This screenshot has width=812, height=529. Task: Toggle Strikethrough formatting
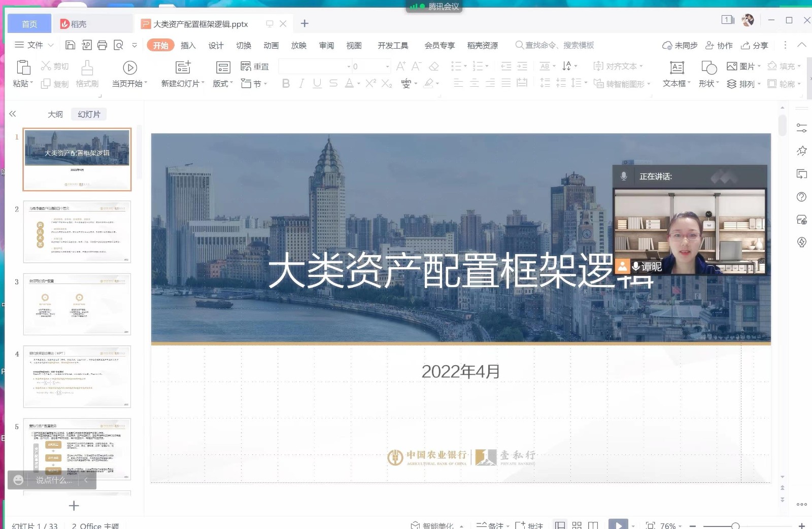pos(333,83)
